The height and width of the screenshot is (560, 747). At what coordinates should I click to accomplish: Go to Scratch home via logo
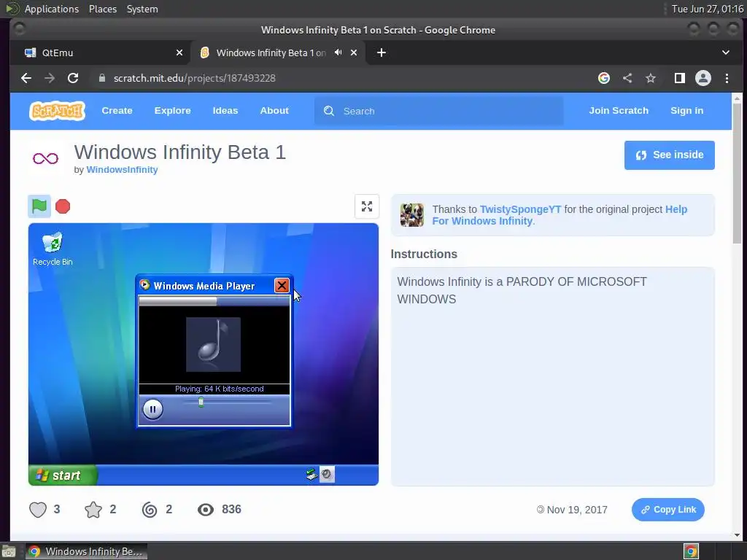57,111
